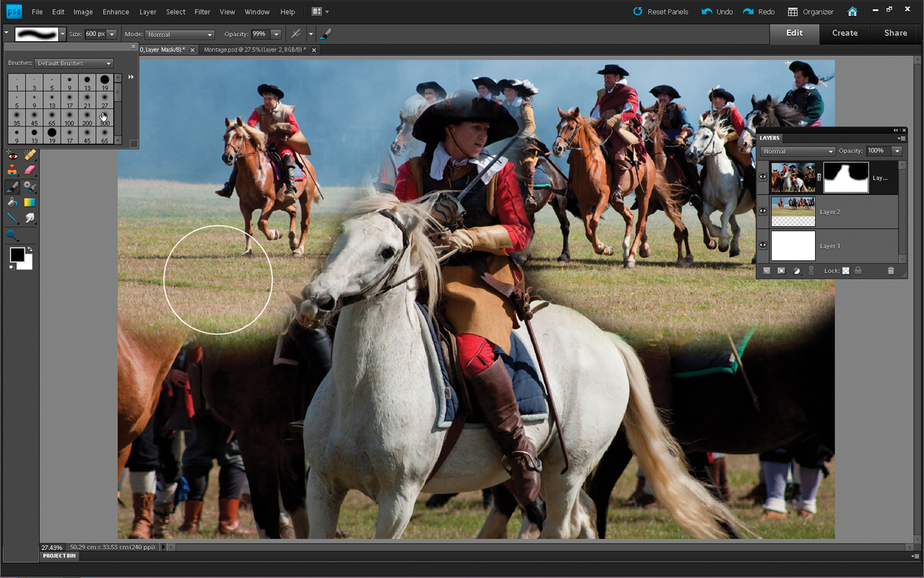Screen dimensions: 924x578
Task: Select the Paint Bucket tool
Action: coord(12,202)
